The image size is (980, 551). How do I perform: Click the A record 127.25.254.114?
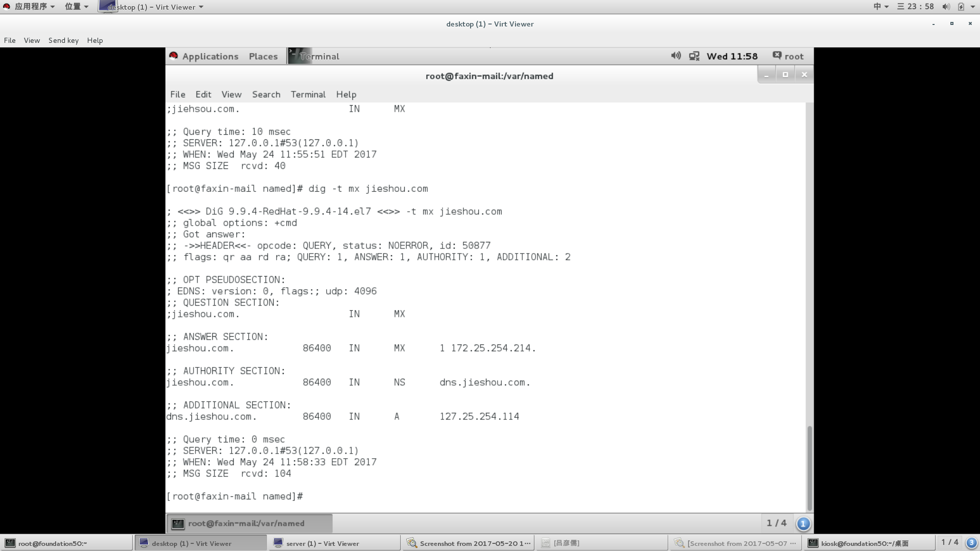pyautogui.click(x=479, y=417)
